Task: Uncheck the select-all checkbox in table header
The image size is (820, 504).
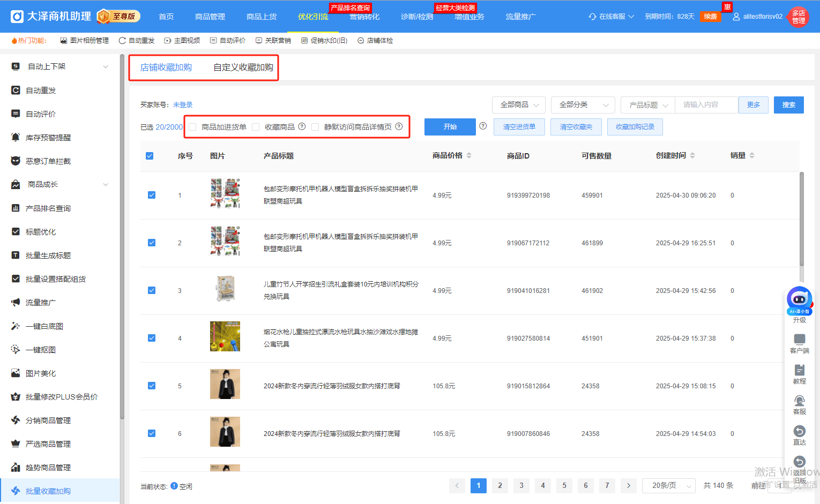Action: coord(150,156)
